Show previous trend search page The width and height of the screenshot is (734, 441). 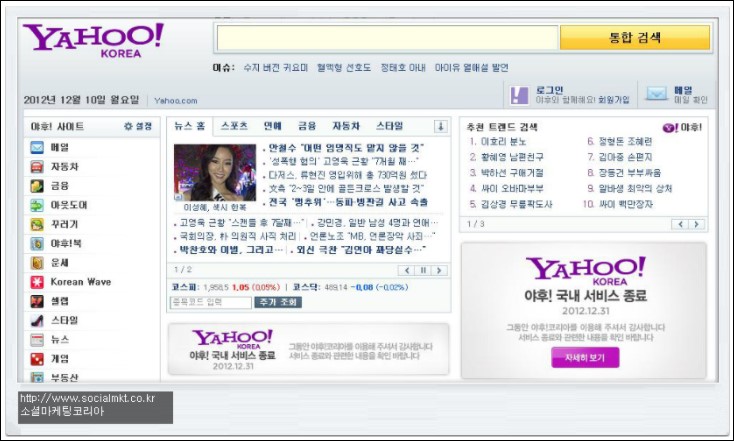(x=680, y=224)
